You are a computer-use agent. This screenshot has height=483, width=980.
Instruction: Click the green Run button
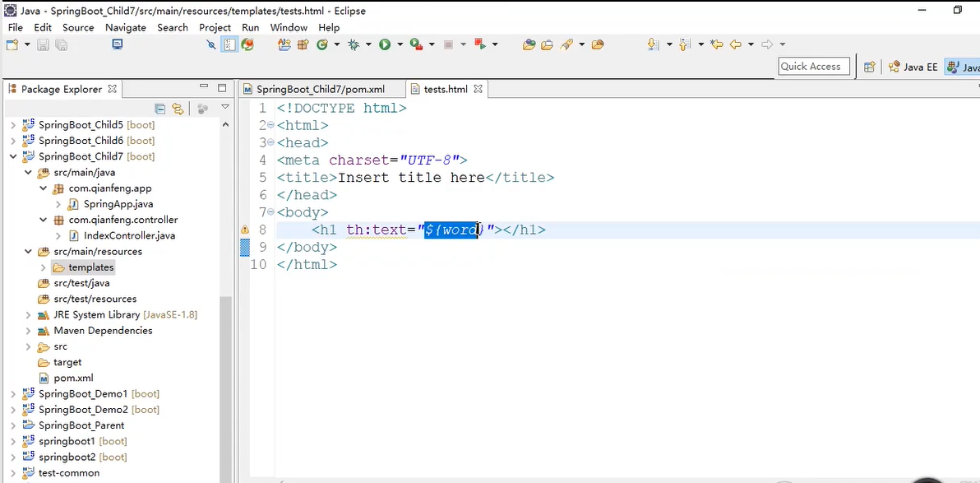click(385, 44)
